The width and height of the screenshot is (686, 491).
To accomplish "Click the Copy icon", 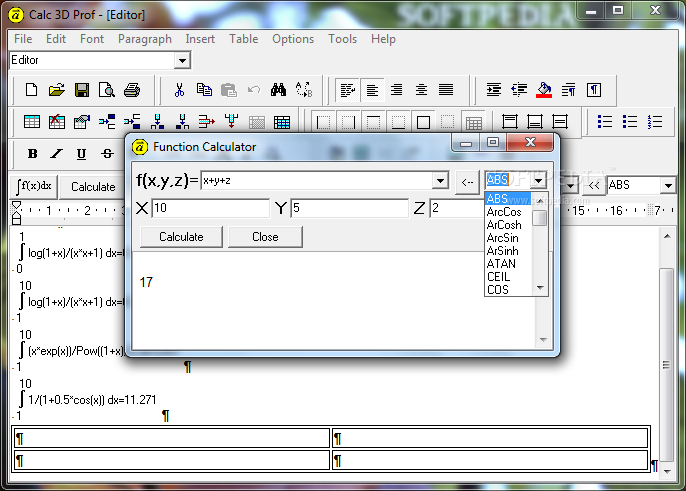I will click(x=204, y=90).
